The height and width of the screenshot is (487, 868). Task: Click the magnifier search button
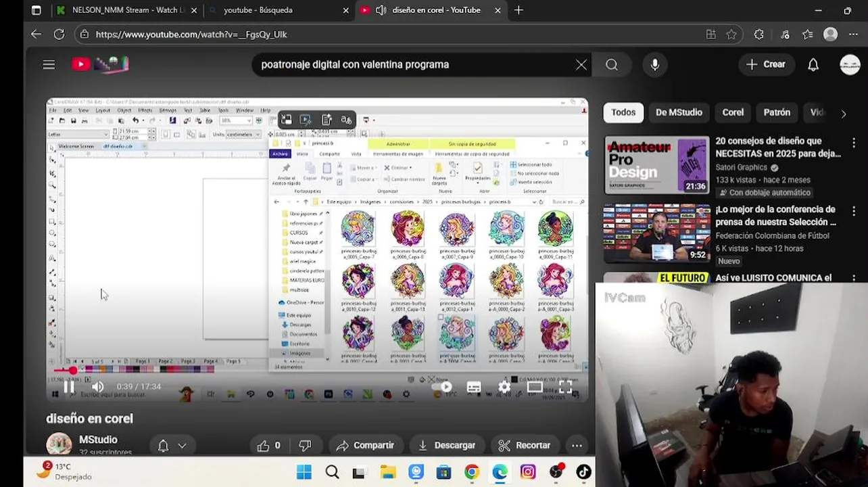pos(612,64)
